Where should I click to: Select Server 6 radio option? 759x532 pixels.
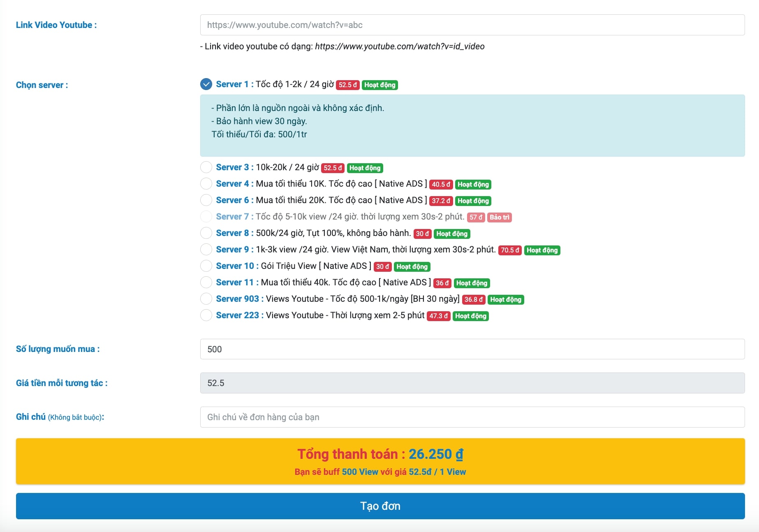tap(206, 200)
